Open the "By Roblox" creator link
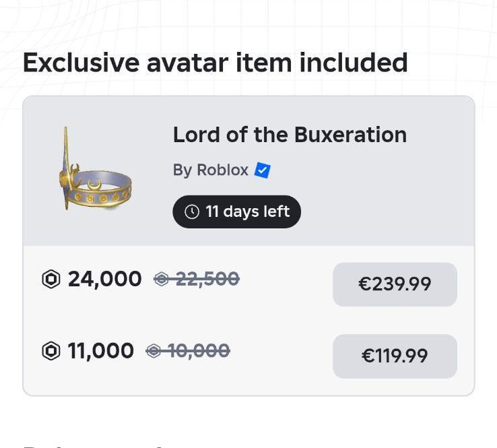 pyautogui.click(x=211, y=170)
